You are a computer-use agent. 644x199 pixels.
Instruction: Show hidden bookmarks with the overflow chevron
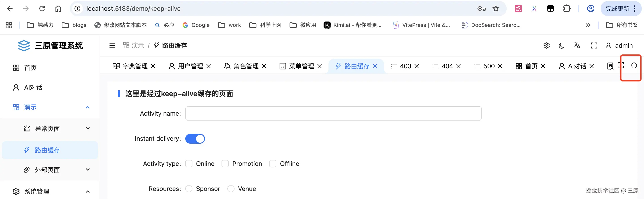pos(588,25)
